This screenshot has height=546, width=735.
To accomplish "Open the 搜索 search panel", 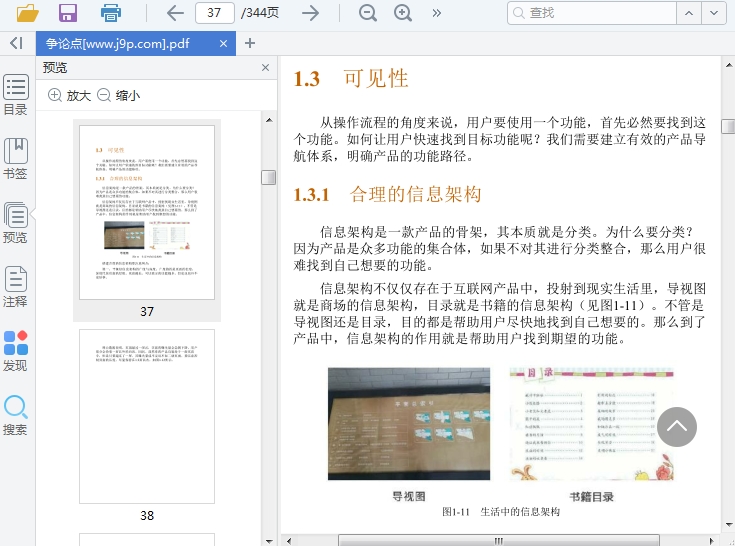I will pyautogui.click(x=15, y=415).
